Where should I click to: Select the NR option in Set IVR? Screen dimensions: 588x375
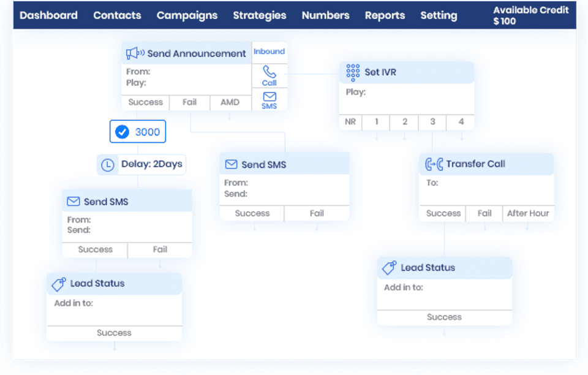click(350, 122)
